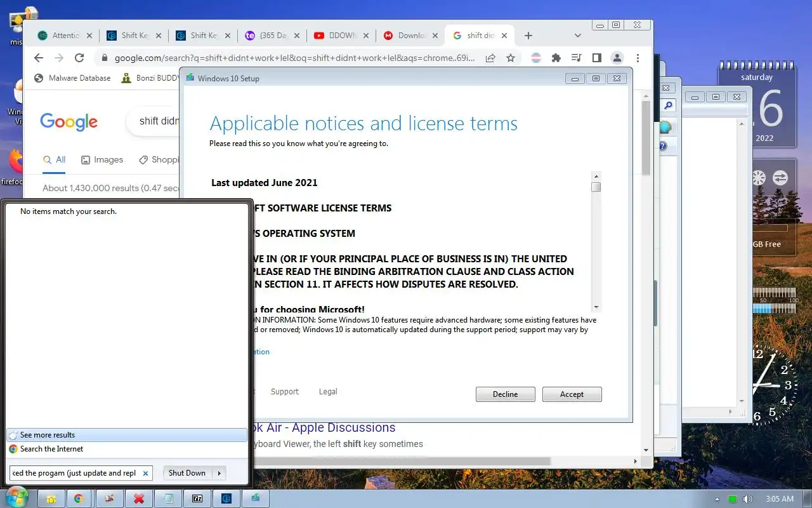The image size is (812, 508).
Task: Click the Shut Down button
Action: 187,473
